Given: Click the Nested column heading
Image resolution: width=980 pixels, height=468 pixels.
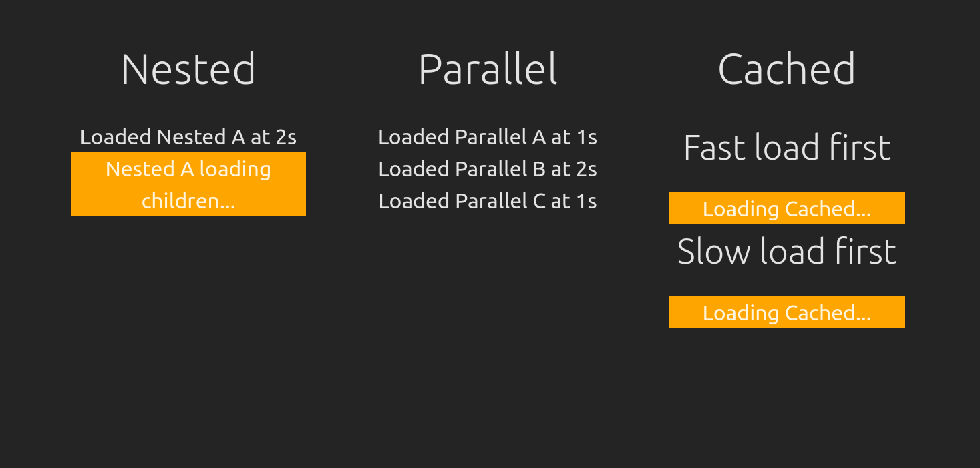Looking at the screenshot, I should (x=188, y=69).
